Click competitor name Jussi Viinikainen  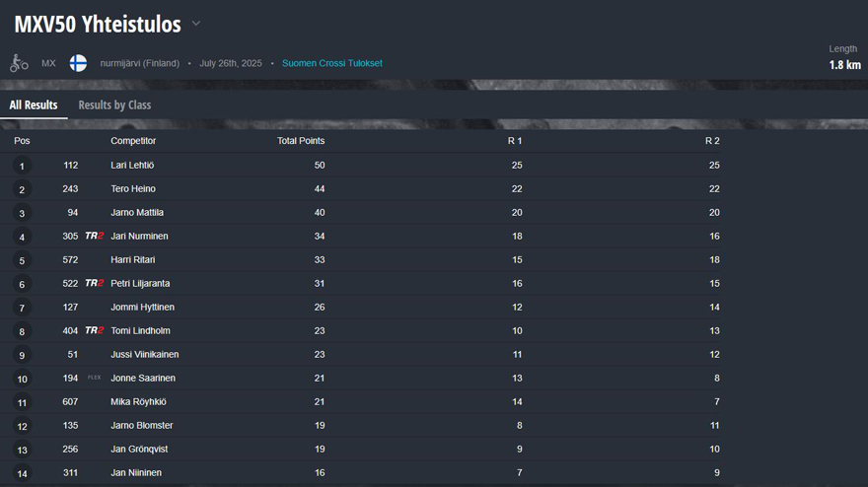144,354
